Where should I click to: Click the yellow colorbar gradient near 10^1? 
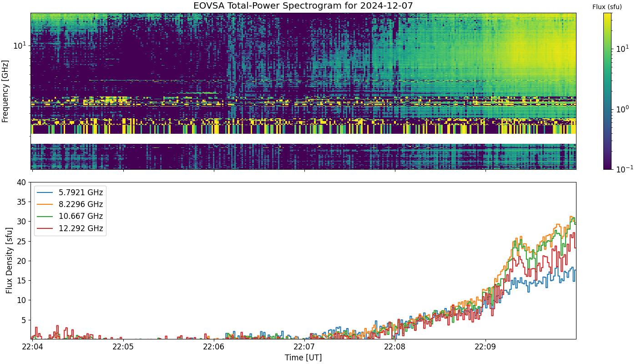point(607,48)
